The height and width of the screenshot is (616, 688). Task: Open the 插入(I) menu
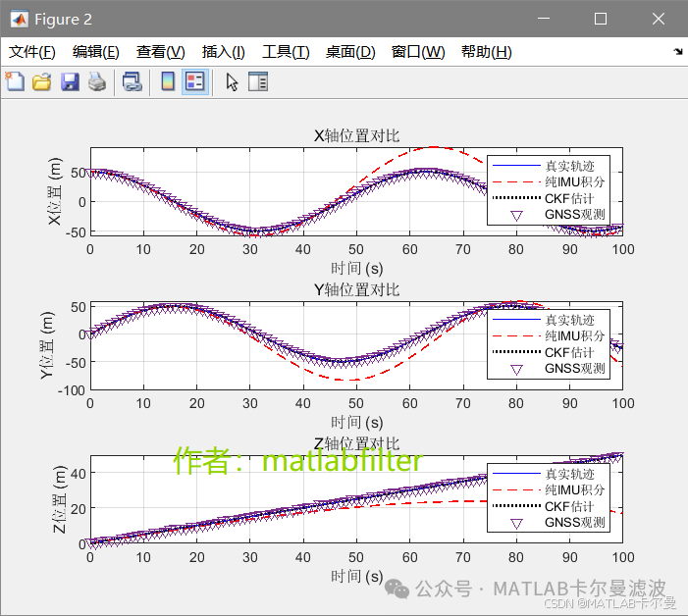click(223, 52)
